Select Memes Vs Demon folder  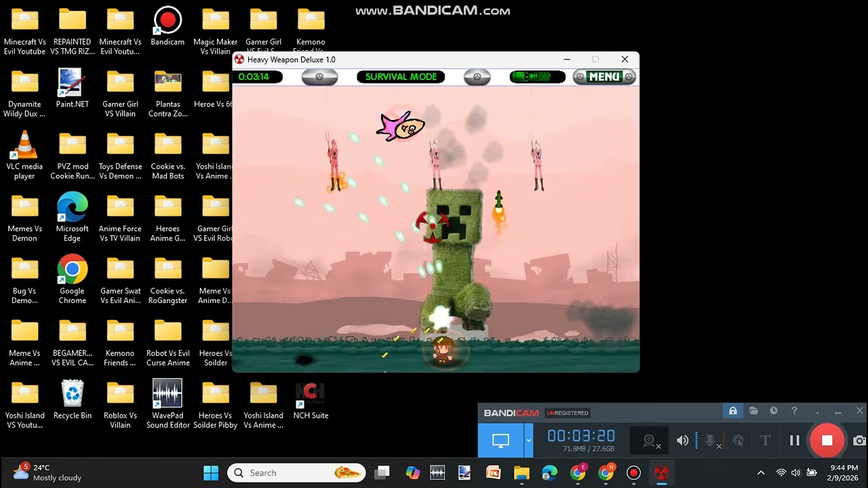click(x=24, y=218)
